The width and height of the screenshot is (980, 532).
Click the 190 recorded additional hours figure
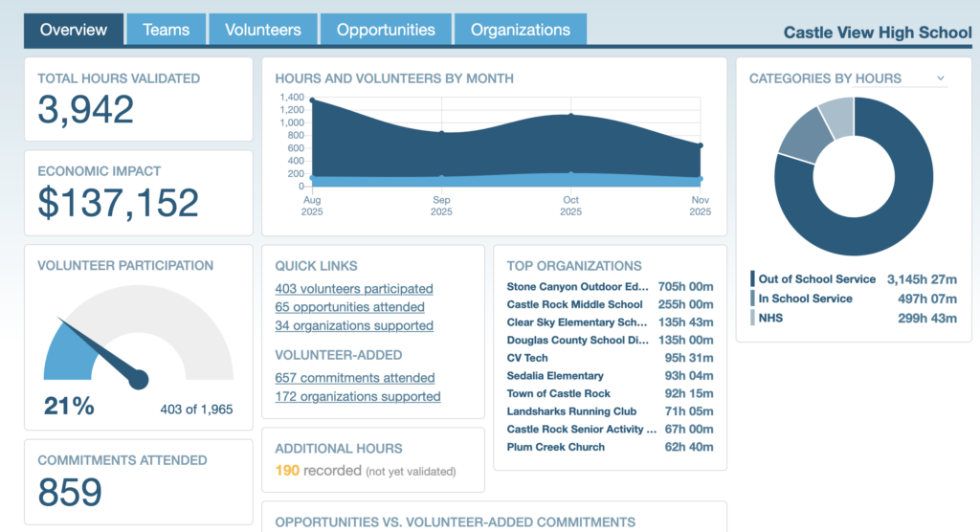(287, 471)
